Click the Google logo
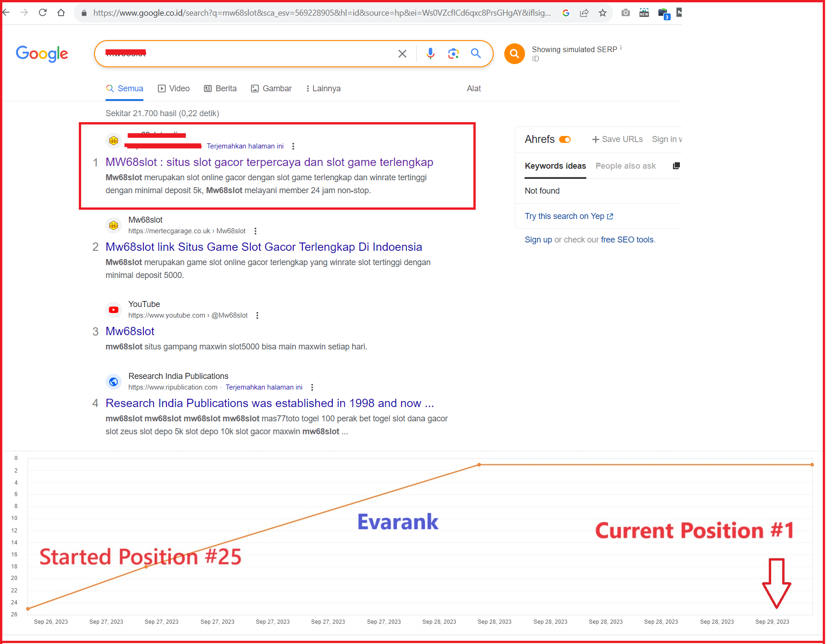This screenshot has width=826, height=644. 42,53
